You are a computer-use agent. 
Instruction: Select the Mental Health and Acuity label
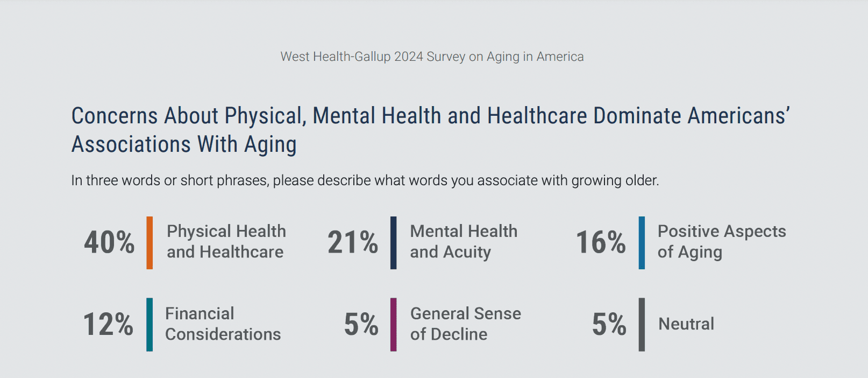coord(464,242)
